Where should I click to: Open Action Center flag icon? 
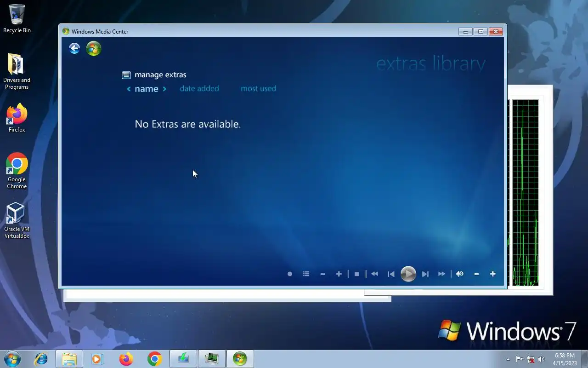coord(519,359)
